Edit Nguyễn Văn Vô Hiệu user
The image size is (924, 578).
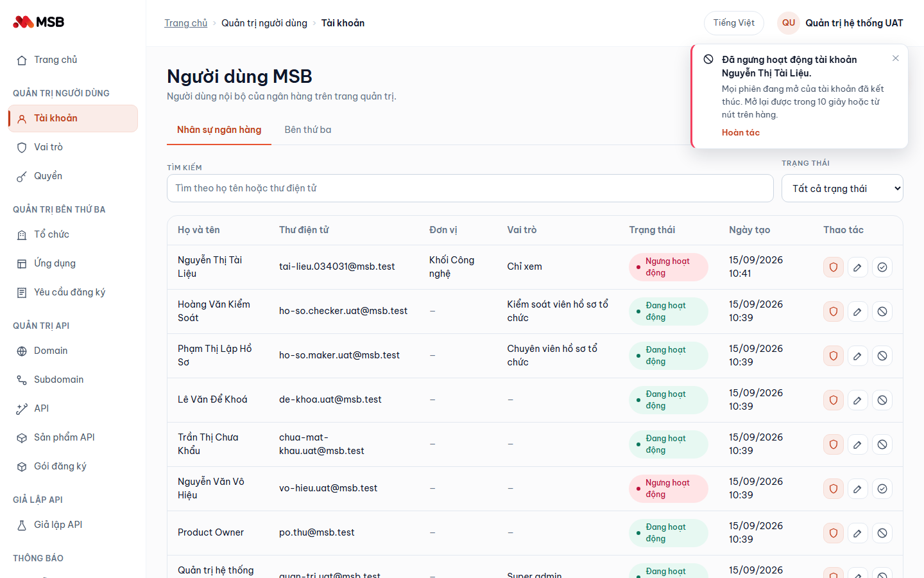click(x=858, y=489)
